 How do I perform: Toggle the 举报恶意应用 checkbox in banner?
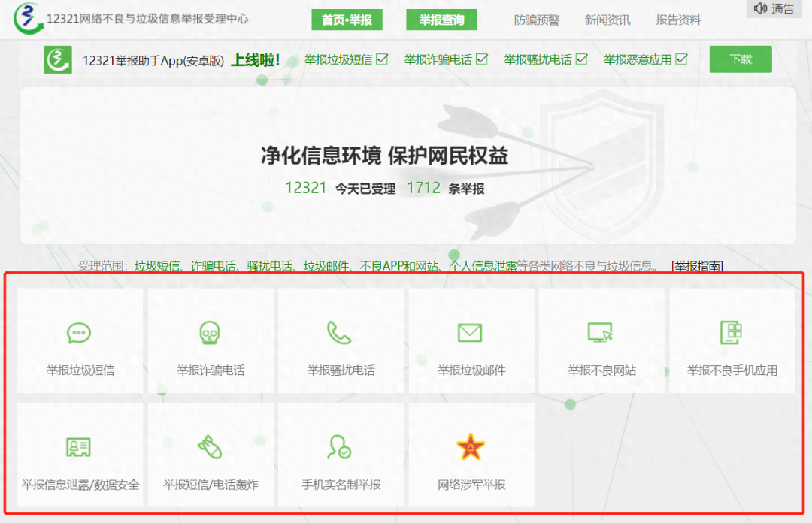[682, 59]
